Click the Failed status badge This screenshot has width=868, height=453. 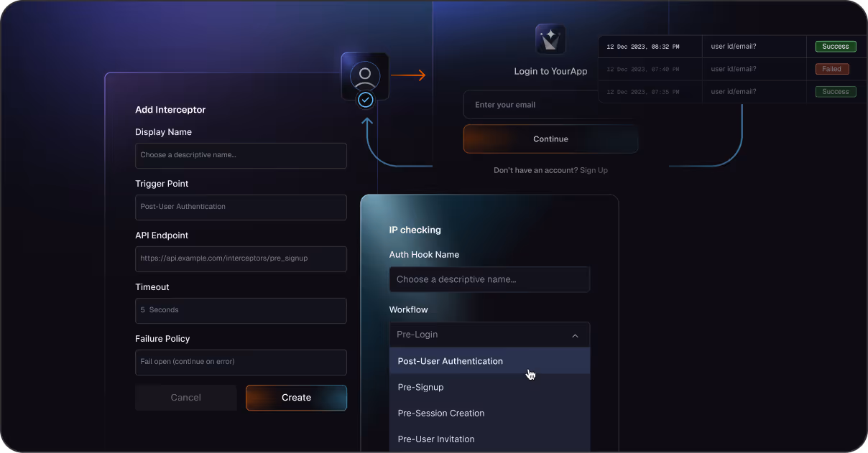click(832, 69)
